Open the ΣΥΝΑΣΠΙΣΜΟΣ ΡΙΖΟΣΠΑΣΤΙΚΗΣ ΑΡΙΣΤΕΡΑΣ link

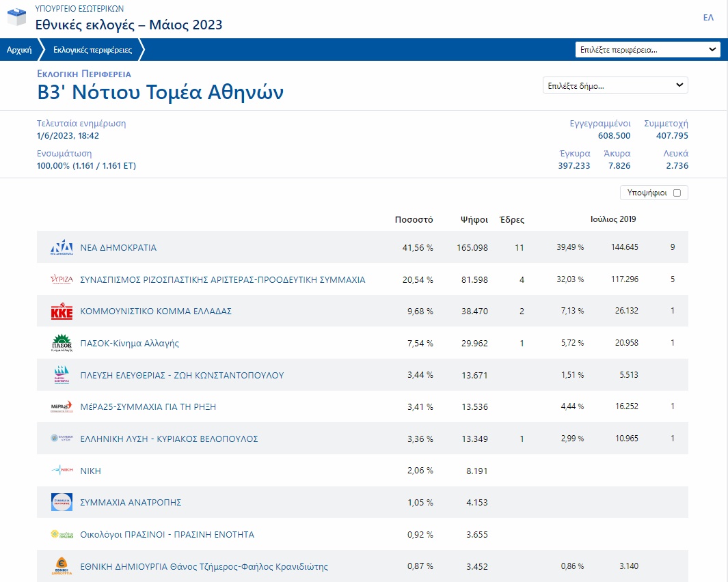point(223,280)
